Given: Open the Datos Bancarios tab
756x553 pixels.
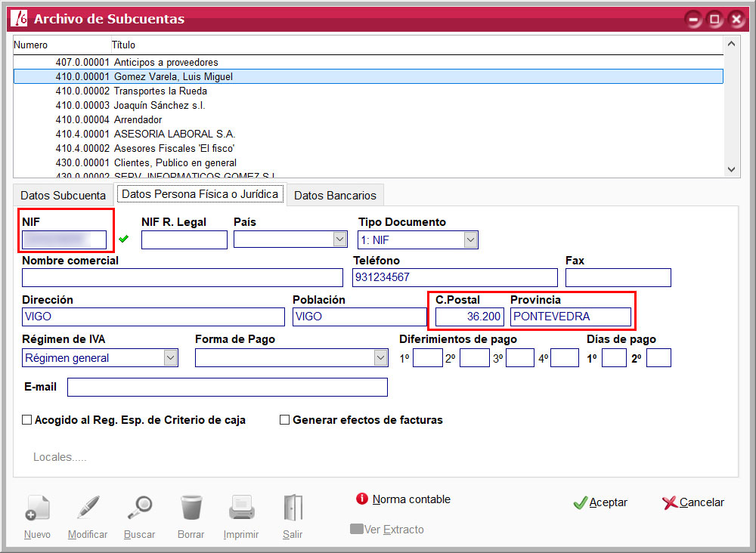Looking at the screenshot, I should tap(335, 195).
